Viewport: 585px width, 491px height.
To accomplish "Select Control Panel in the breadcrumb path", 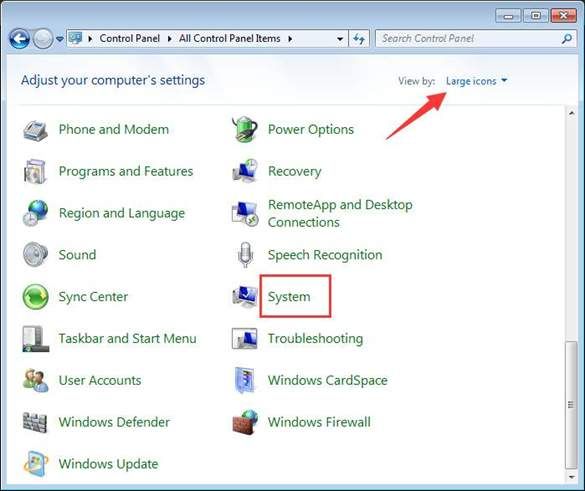I will click(129, 38).
